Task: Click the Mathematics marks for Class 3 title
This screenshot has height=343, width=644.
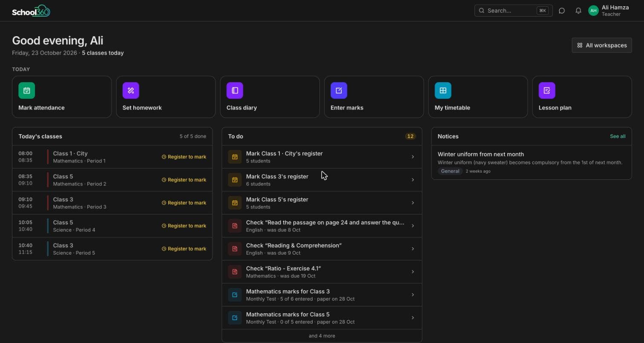Action: [x=288, y=291]
